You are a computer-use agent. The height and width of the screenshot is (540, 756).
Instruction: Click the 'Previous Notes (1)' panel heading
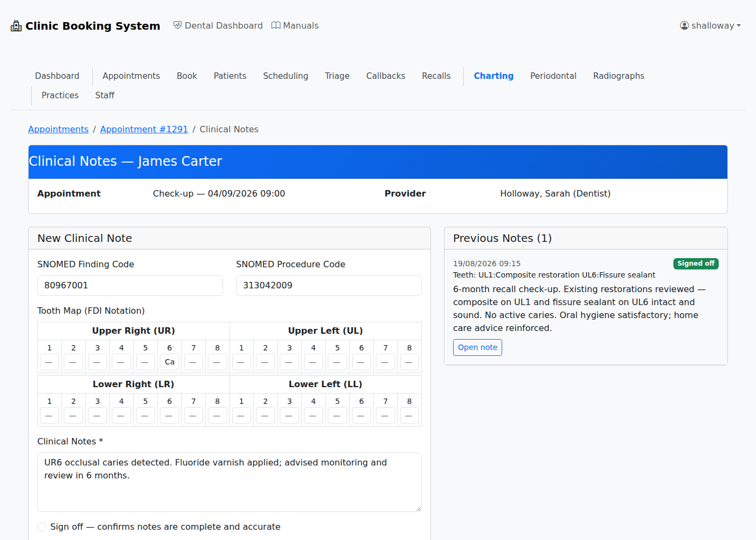pos(502,239)
